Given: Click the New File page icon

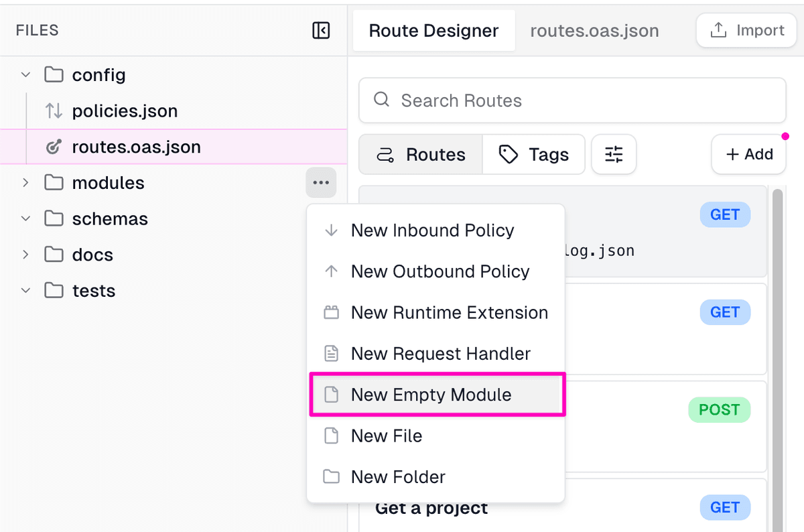Looking at the screenshot, I should pos(331,436).
